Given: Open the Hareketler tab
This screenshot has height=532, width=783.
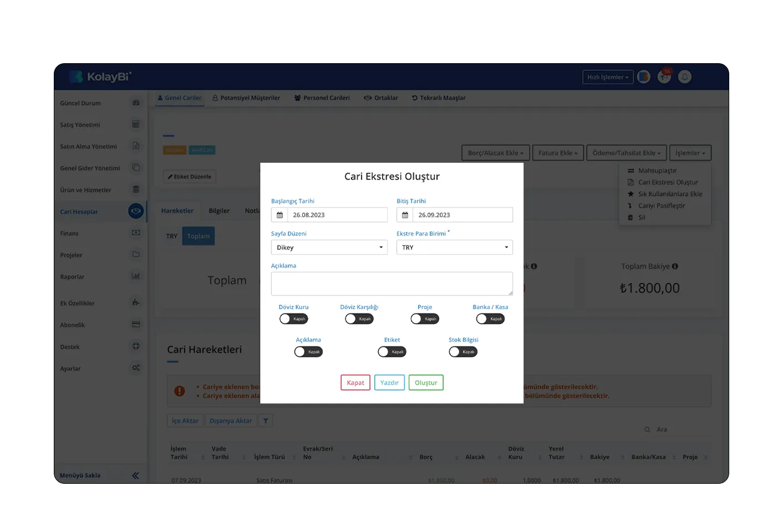Looking at the screenshot, I should pos(177,211).
